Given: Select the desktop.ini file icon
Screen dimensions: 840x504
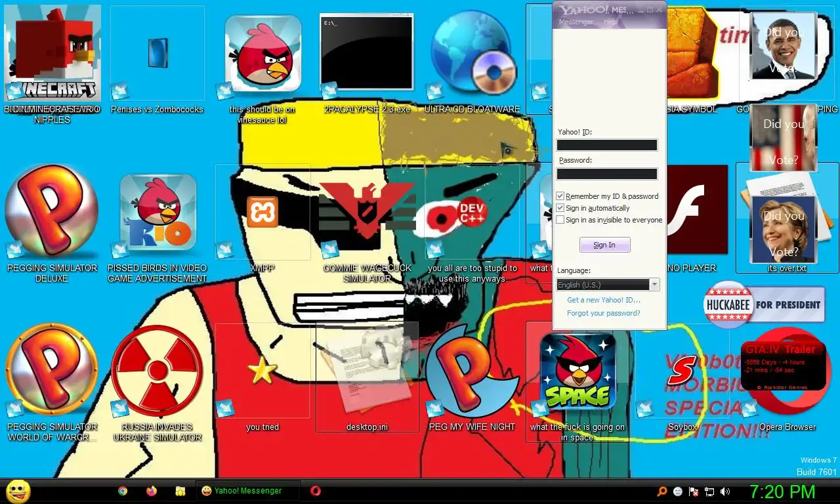Looking at the screenshot, I should point(367,370).
